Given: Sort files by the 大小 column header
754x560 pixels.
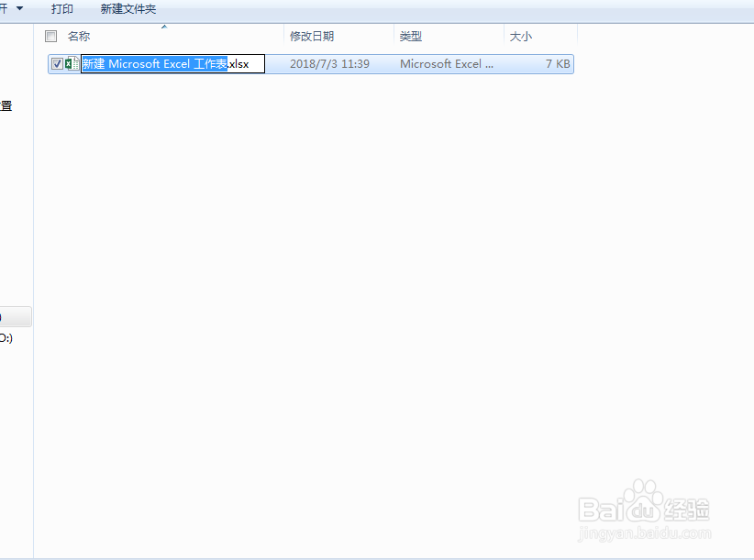Looking at the screenshot, I should (x=521, y=36).
